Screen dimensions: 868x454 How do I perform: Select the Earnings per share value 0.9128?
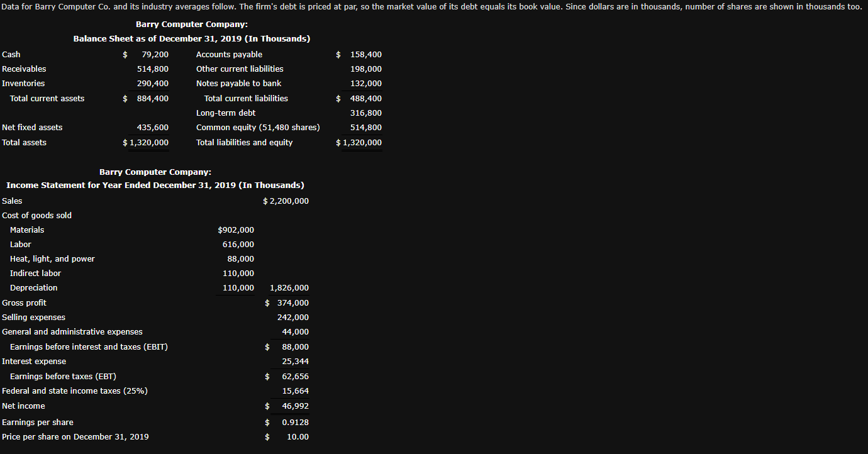(x=296, y=423)
